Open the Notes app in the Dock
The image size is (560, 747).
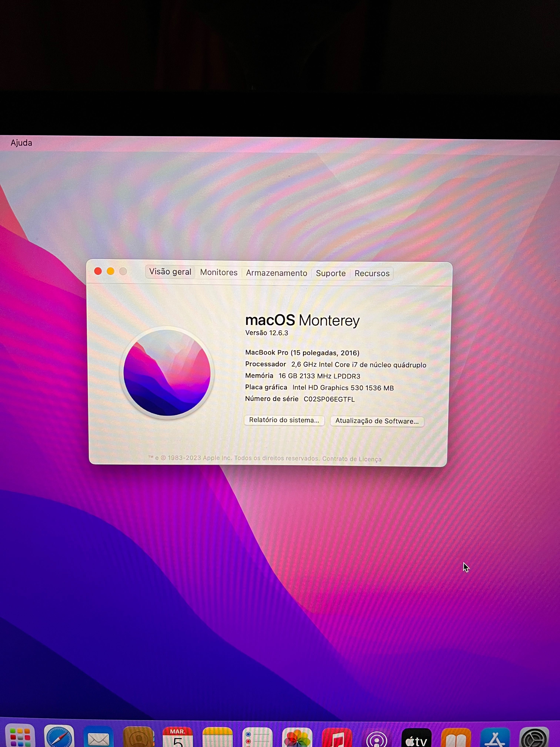point(217,736)
